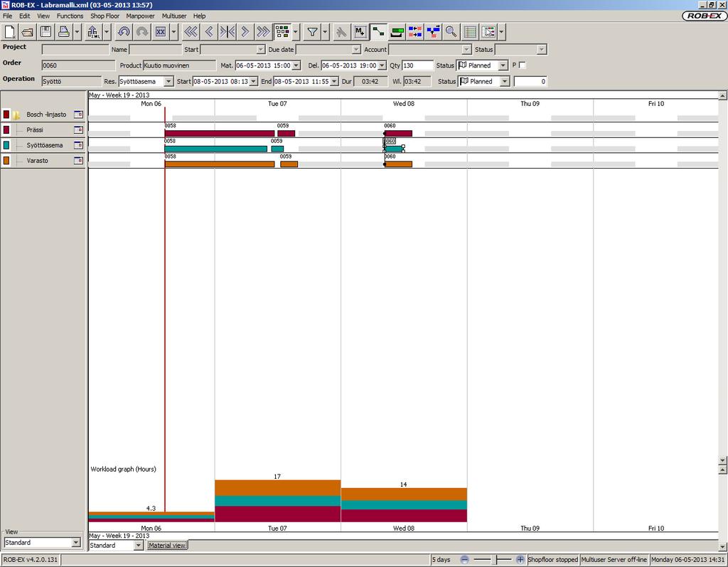728x567 pixels.
Task: Open the Manpower menu
Action: tap(140, 16)
